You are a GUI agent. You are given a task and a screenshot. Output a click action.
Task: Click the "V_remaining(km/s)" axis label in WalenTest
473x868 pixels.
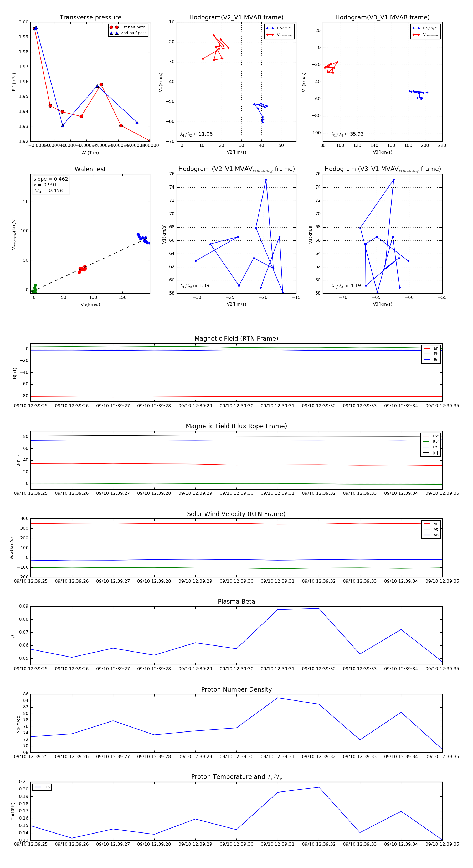click(x=14, y=234)
